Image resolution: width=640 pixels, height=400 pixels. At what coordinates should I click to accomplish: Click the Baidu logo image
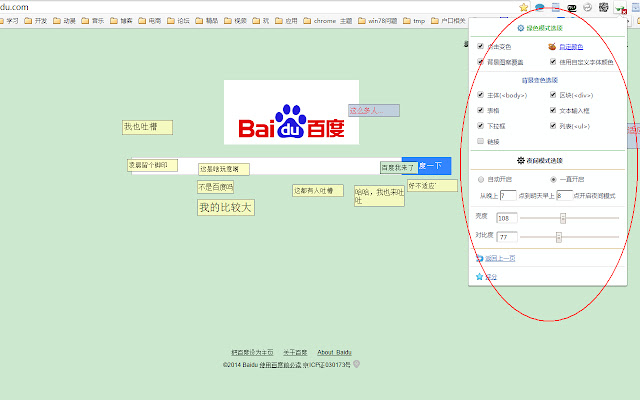point(291,112)
